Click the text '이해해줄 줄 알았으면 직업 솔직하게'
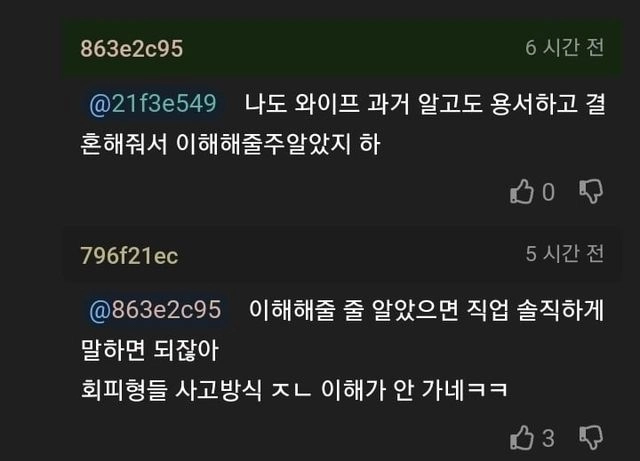This screenshot has width=640, height=461. (x=427, y=310)
